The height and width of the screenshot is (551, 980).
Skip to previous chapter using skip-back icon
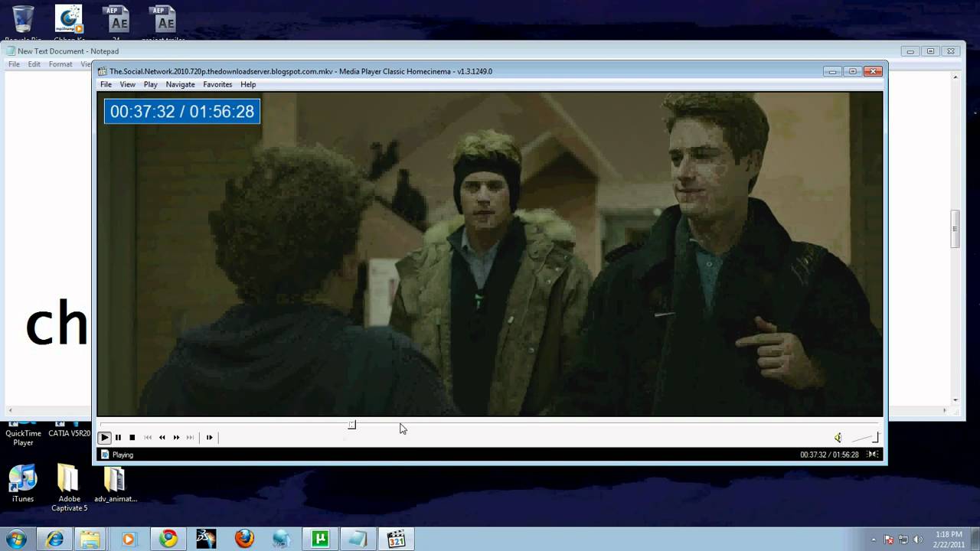tap(148, 438)
